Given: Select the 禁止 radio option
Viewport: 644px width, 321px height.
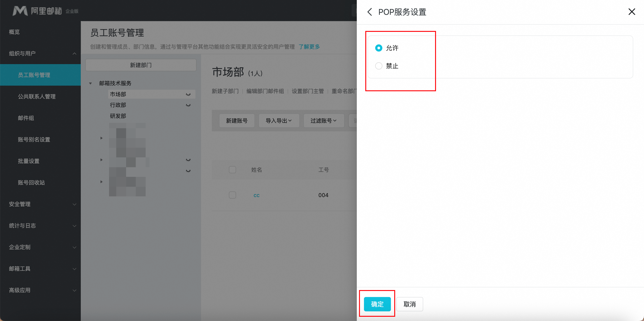Looking at the screenshot, I should [379, 66].
